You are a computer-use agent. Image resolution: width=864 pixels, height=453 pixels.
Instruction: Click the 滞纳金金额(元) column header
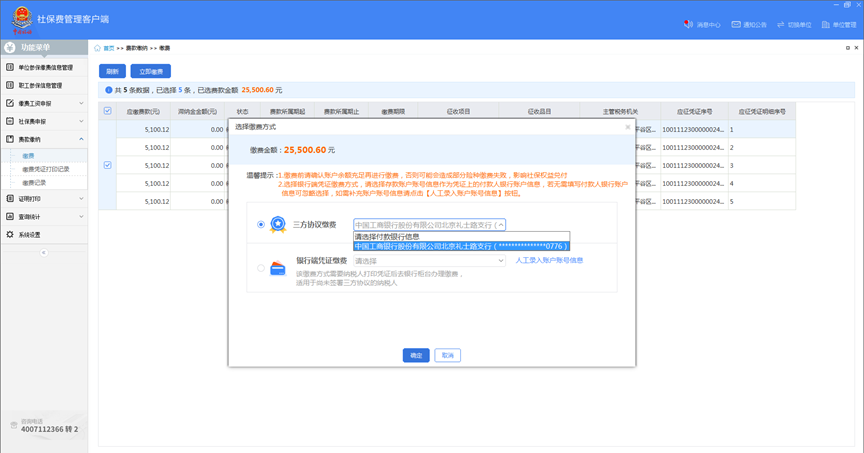point(197,111)
